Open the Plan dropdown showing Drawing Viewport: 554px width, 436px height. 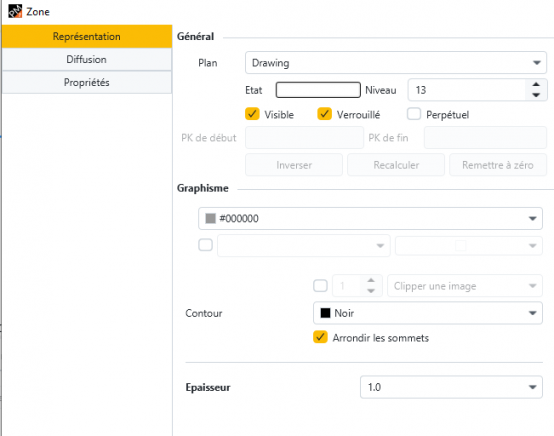coord(396,63)
